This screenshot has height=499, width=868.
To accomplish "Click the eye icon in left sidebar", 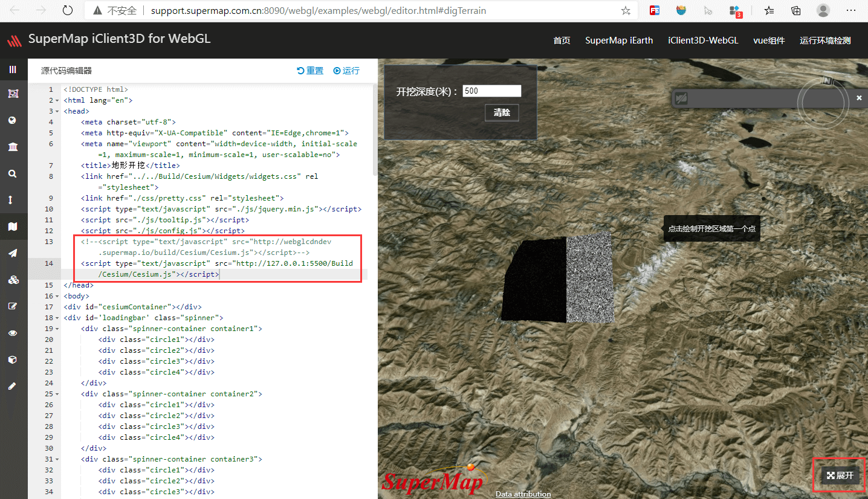I will [12, 333].
